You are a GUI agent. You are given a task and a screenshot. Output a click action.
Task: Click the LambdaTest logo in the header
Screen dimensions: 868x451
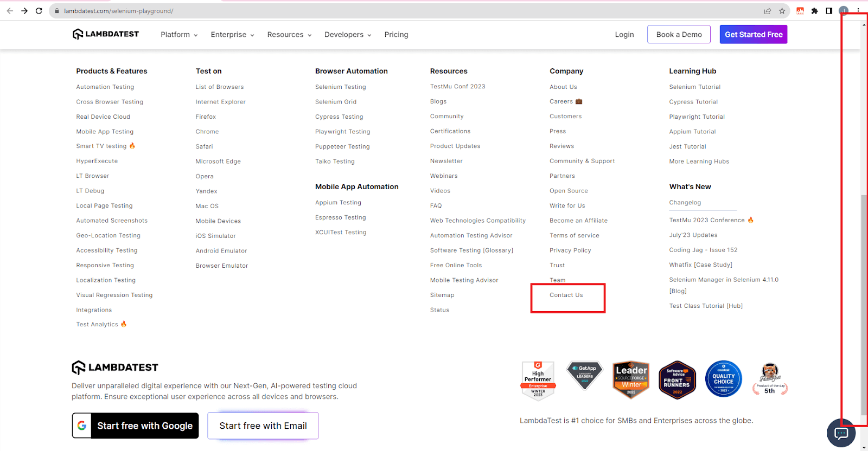tap(106, 34)
